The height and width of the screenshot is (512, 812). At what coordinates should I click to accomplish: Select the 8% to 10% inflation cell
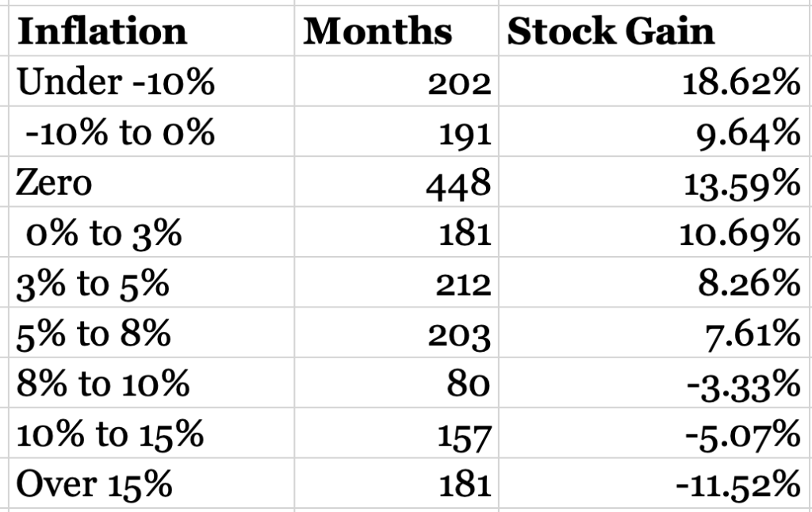tap(103, 384)
